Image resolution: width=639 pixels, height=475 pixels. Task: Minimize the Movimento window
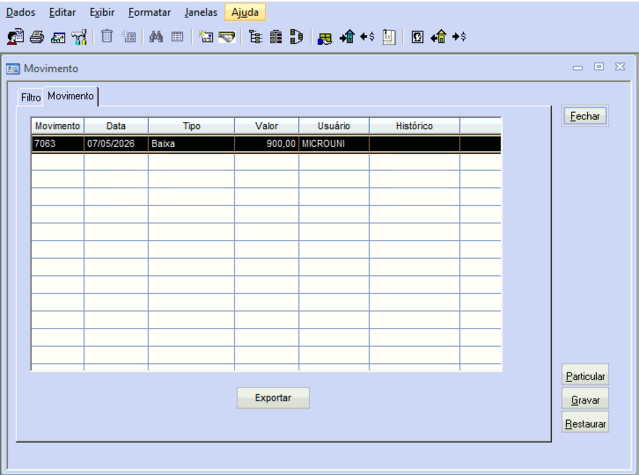coord(577,67)
